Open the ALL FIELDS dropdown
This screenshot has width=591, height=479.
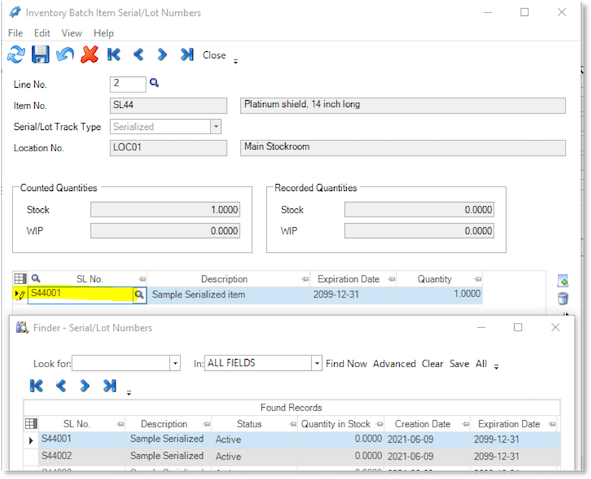(x=317, y=364)
